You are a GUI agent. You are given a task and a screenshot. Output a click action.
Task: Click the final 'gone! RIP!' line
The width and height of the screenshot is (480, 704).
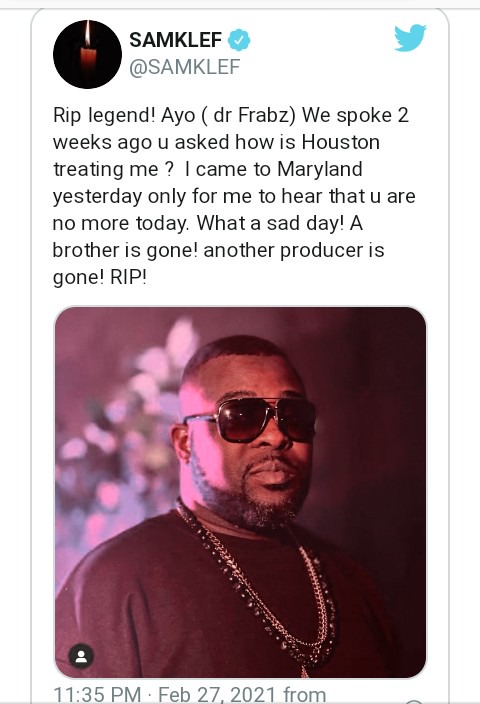click(100, 277)
